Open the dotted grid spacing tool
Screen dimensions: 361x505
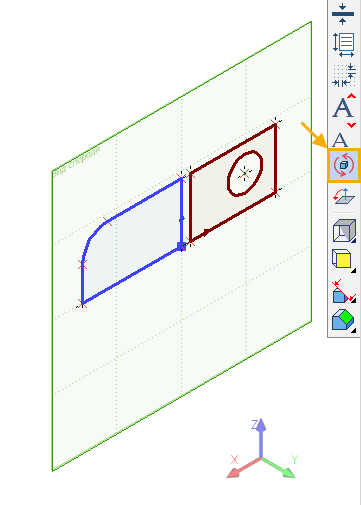coord(344,75)
